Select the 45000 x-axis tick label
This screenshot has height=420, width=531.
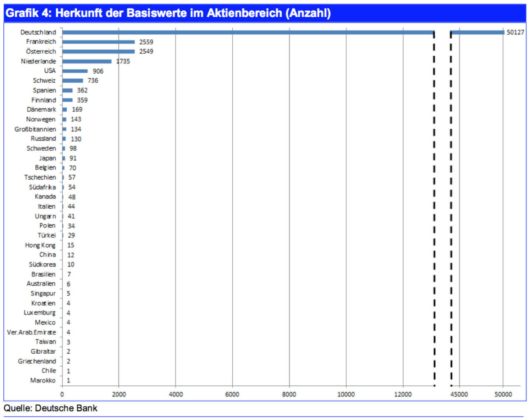pyautogui.click(x=459, y=394)
